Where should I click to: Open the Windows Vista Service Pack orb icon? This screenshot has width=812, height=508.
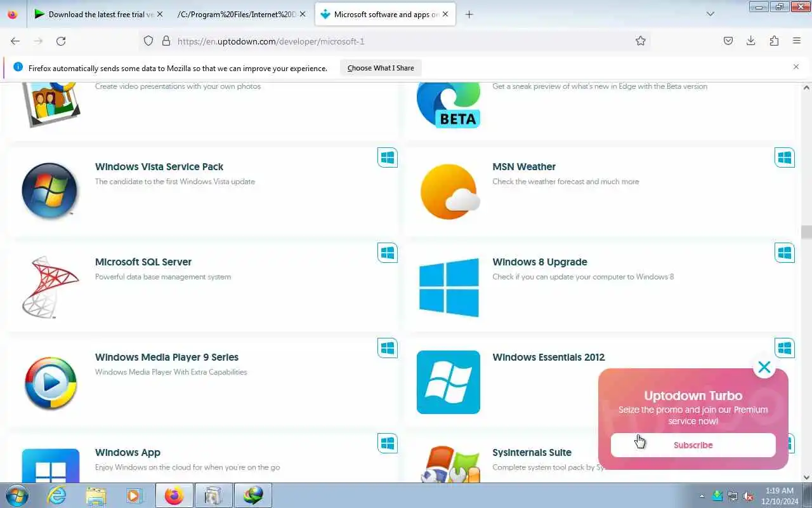(x=50, y=191)
